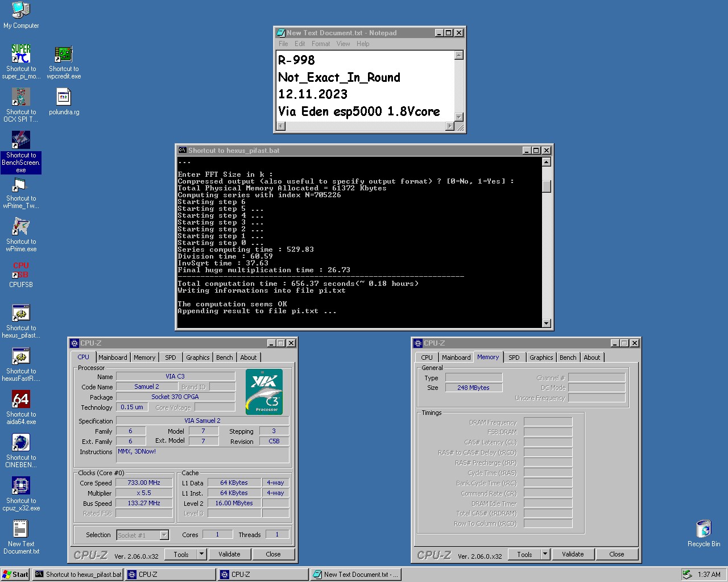Select the cpuz_x32.exe shortcut icon

[21, 485]
